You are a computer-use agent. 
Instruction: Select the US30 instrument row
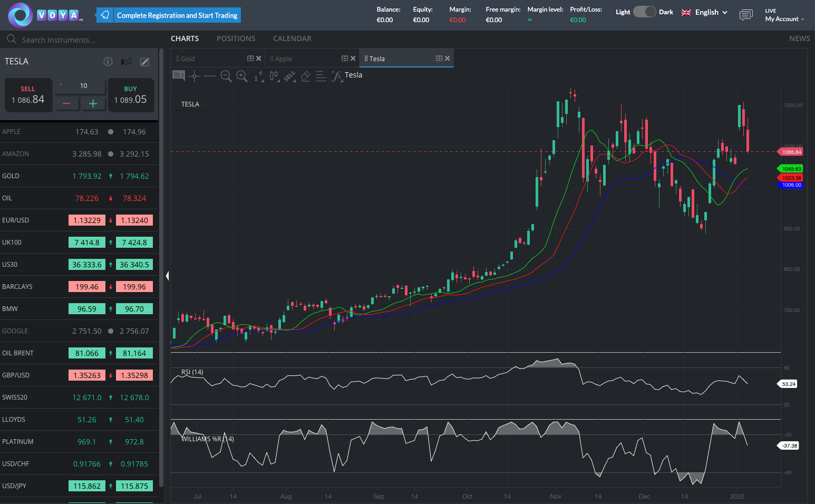click(x=79, y=265)
